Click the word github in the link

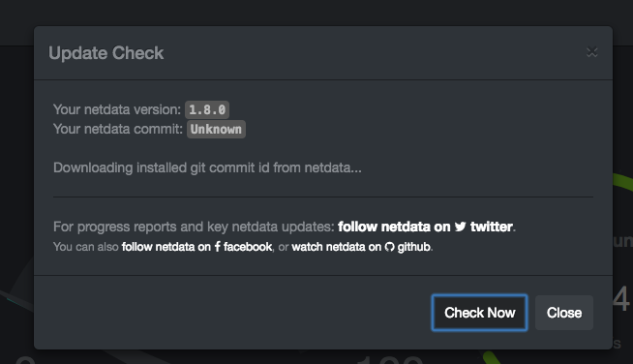coord(414,247)
